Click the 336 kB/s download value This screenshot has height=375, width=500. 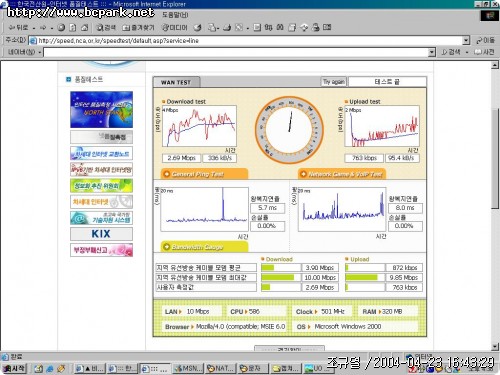click(220, 158)
